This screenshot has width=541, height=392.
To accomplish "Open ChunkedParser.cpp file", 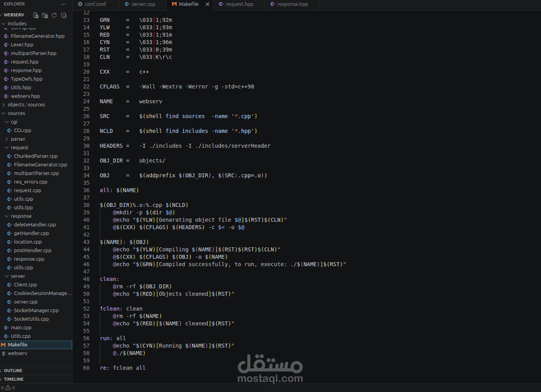I will [x=36, y=156].
